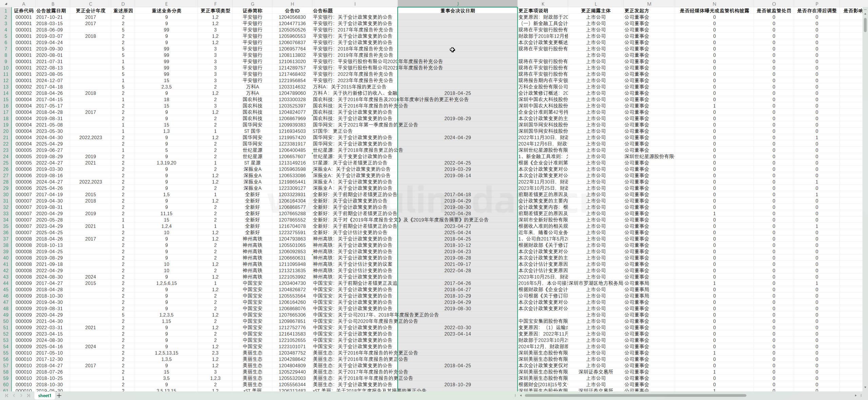This screenshot has width=868, height=400.
Task: Click the title cell ST国华: 更正公告
Action: point(355,131)
